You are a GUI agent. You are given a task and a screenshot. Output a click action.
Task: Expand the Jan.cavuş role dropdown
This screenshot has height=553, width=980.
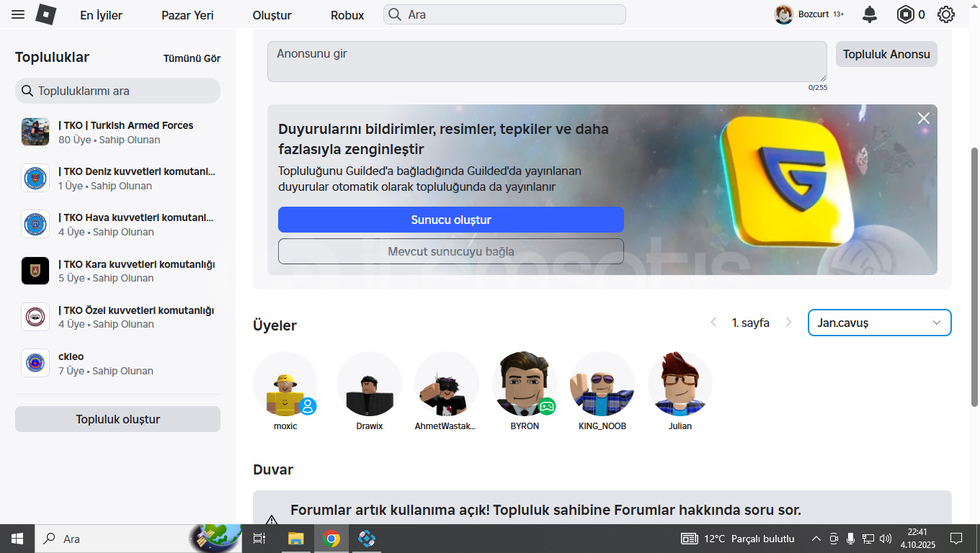coord(879,323)
